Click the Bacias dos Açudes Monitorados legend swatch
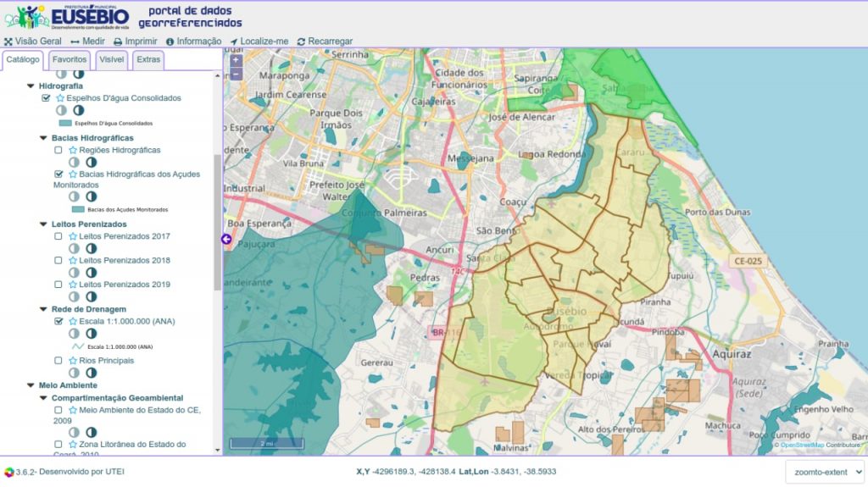The height and width of the screenshot is (487, 868). 78,210
